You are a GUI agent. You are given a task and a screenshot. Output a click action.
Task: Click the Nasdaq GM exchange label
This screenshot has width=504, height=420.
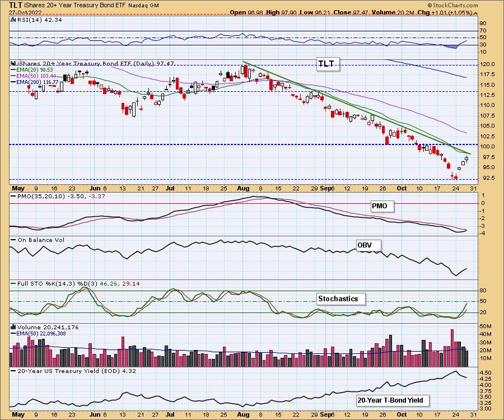click(143, 6)
